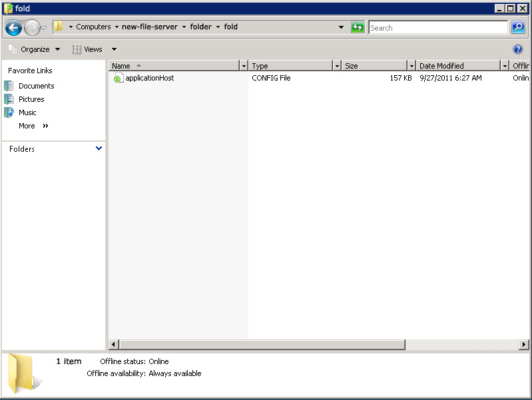Minimize the fold window
Screen dimensions: 532x400
[x=499, y=9]
